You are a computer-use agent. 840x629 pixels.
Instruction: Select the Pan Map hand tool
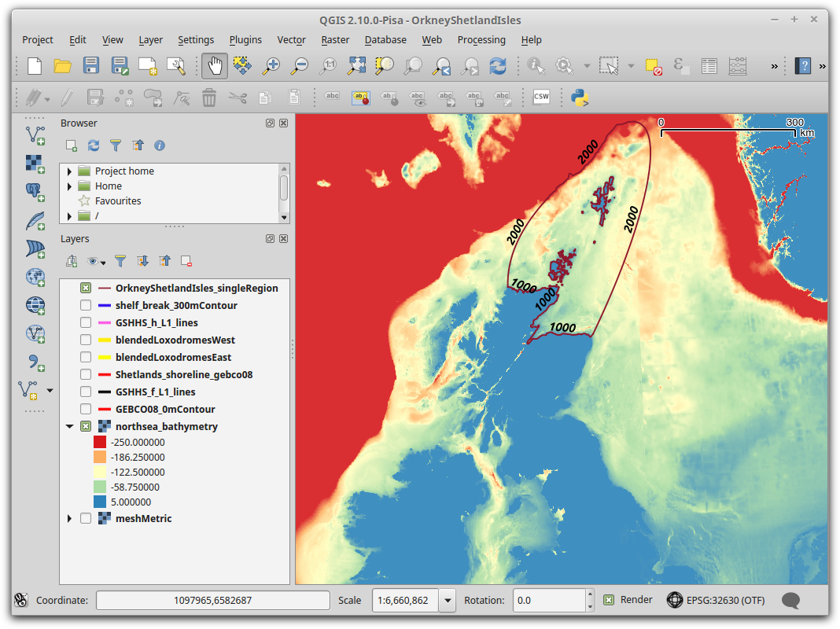214,66
